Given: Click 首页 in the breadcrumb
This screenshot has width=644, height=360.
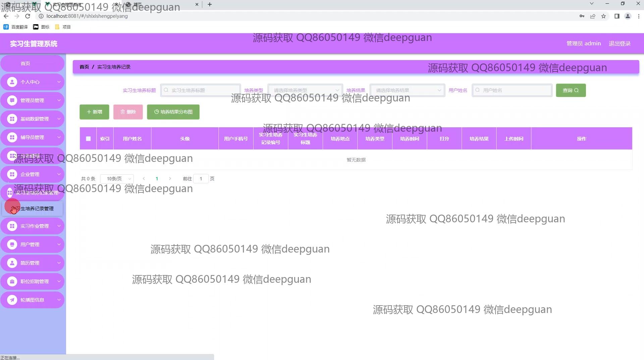Looking at the screenshot, I should pos(84,67).
